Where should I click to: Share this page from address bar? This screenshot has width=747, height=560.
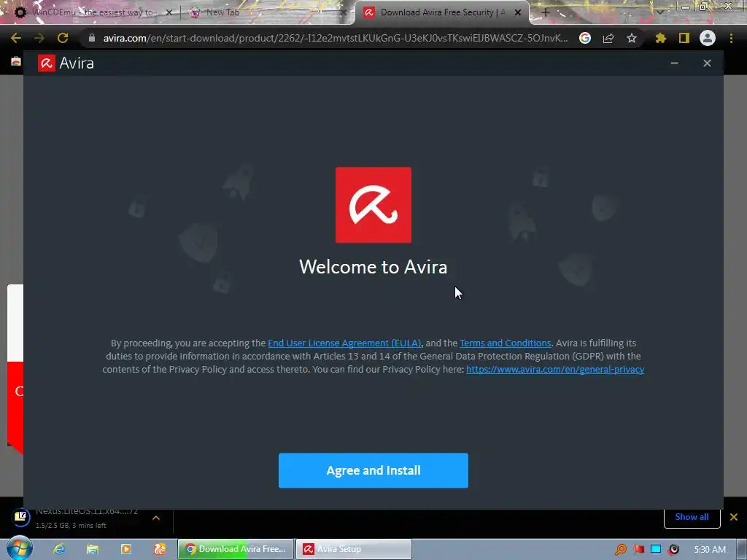608,38
